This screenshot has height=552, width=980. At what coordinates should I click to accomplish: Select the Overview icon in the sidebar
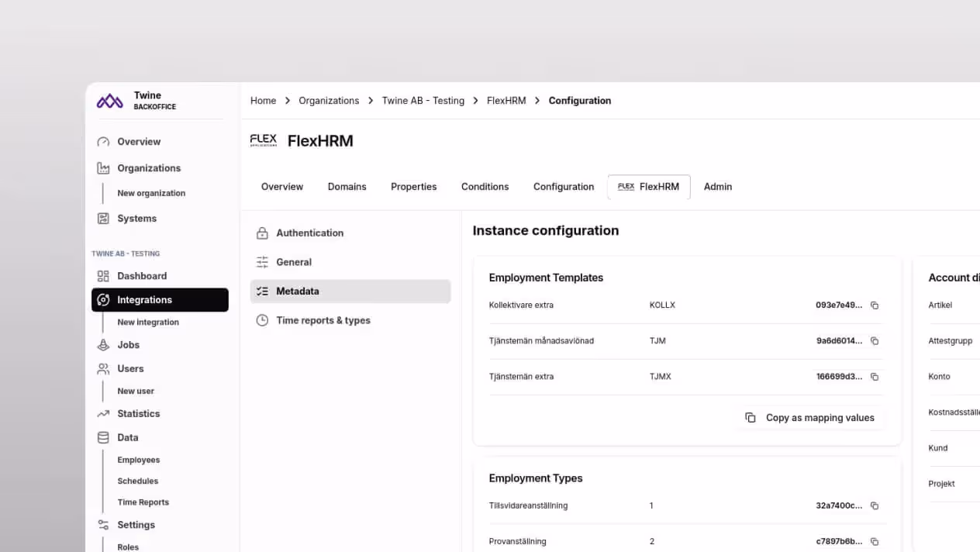click(104, 141)
